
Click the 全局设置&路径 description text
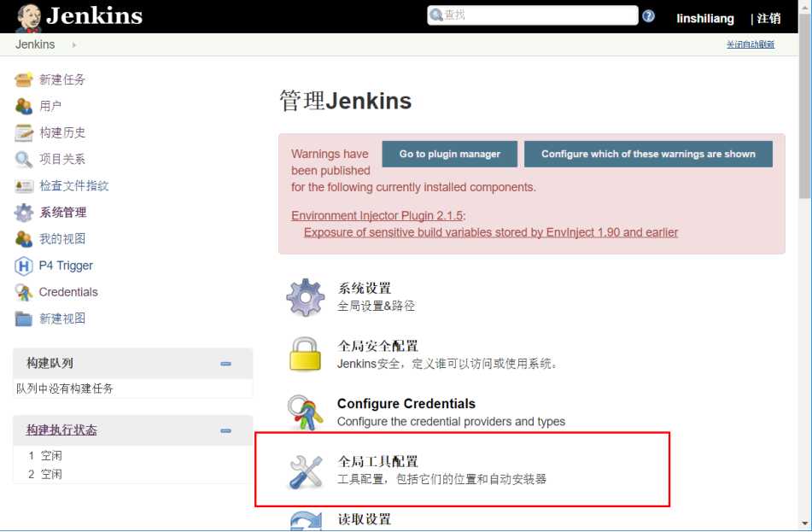(376, 307)
